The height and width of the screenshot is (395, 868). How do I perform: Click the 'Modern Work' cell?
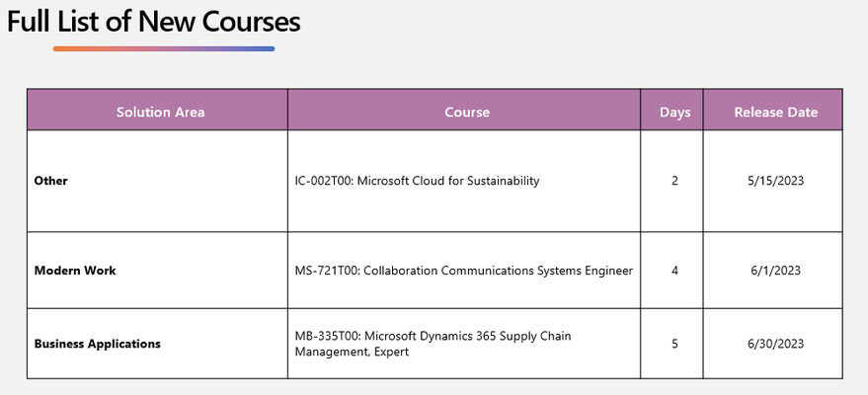click(75, 271)
